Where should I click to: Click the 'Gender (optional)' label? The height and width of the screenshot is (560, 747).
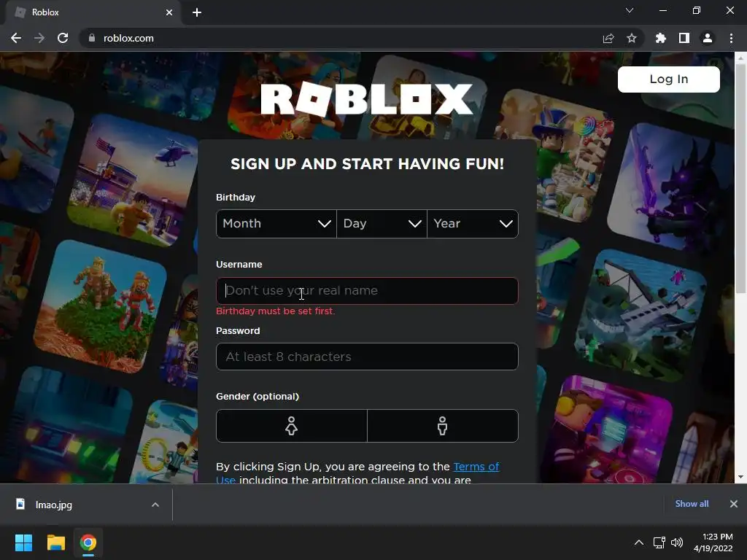(x=258, y=396)
